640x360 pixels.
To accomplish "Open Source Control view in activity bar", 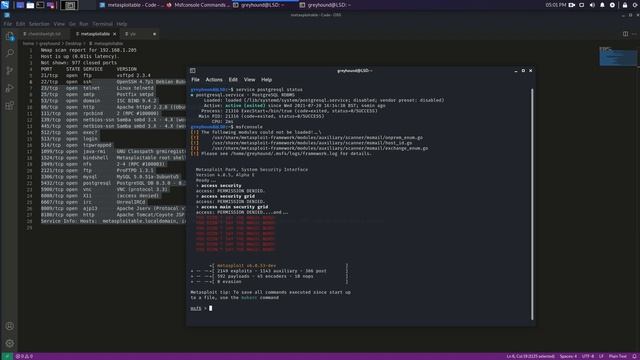I will (10, 71).
